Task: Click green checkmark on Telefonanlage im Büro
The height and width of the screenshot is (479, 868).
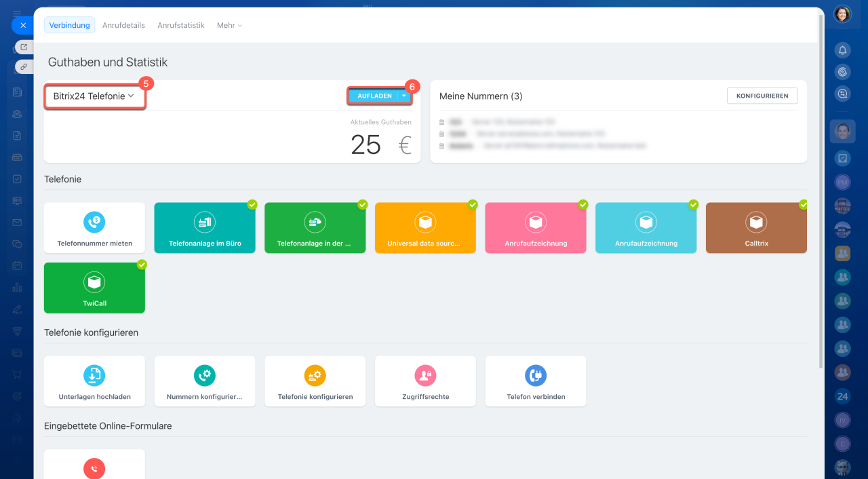Action: point(252,204)
